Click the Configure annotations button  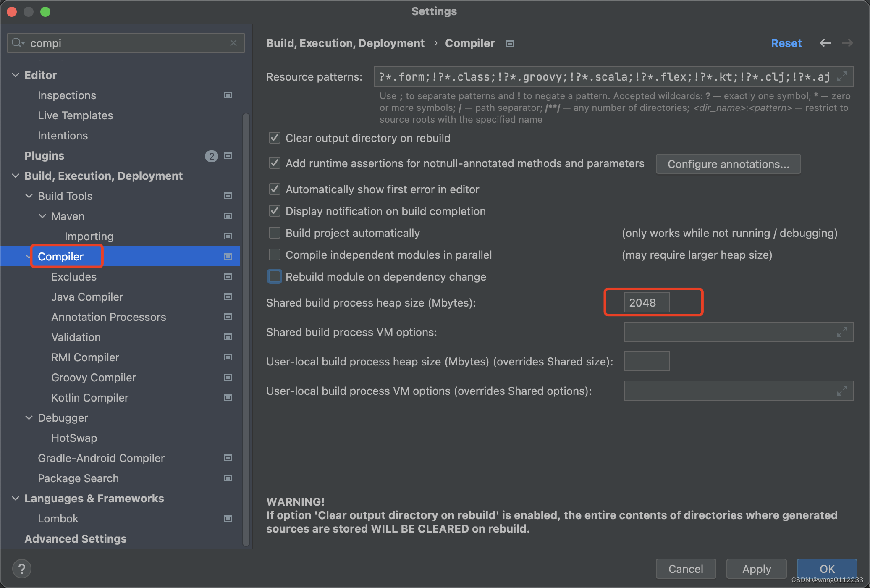728,164
